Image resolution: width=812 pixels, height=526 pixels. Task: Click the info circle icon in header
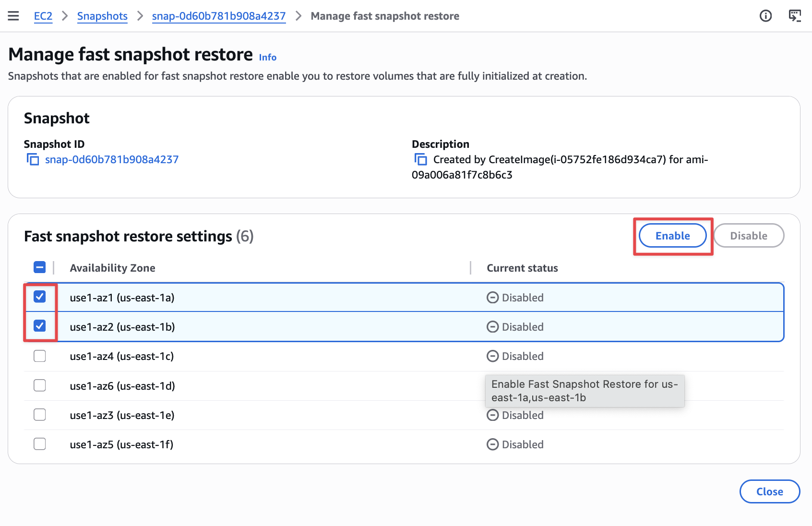(x=765, y=16)
